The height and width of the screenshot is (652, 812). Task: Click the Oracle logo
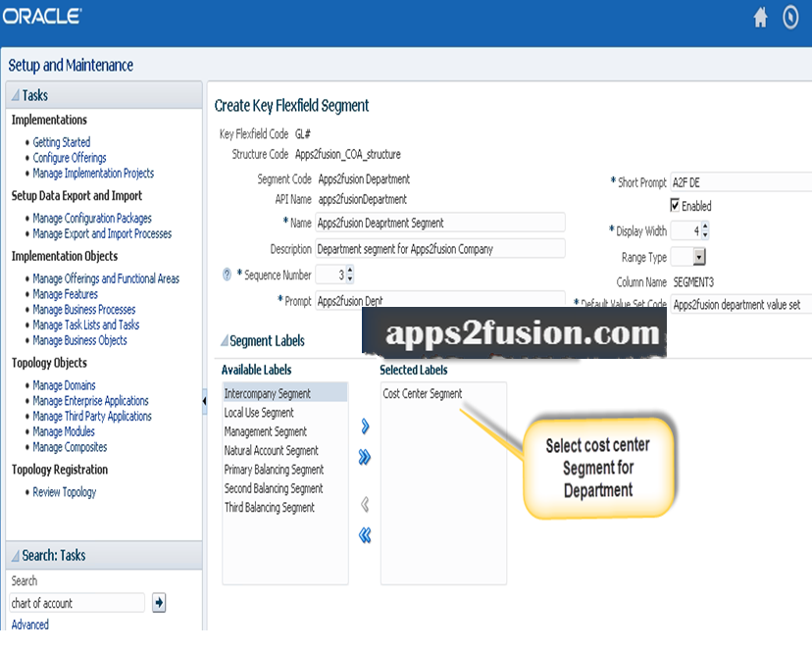click(42, 16)
